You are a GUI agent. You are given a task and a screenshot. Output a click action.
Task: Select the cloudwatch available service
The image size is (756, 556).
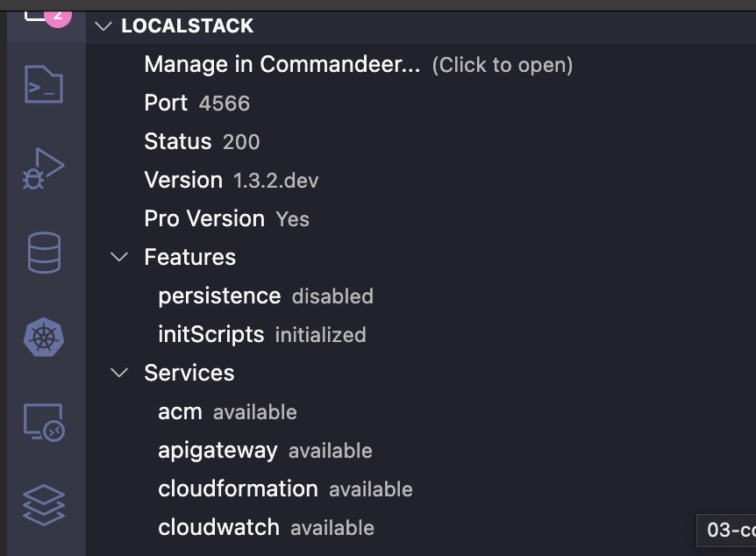421,528
